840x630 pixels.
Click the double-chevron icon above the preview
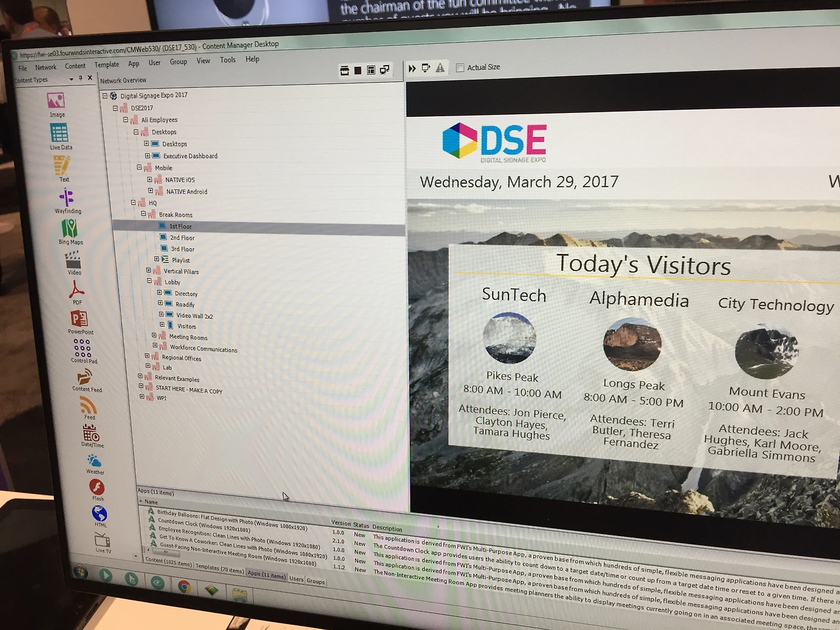point(412,68)
